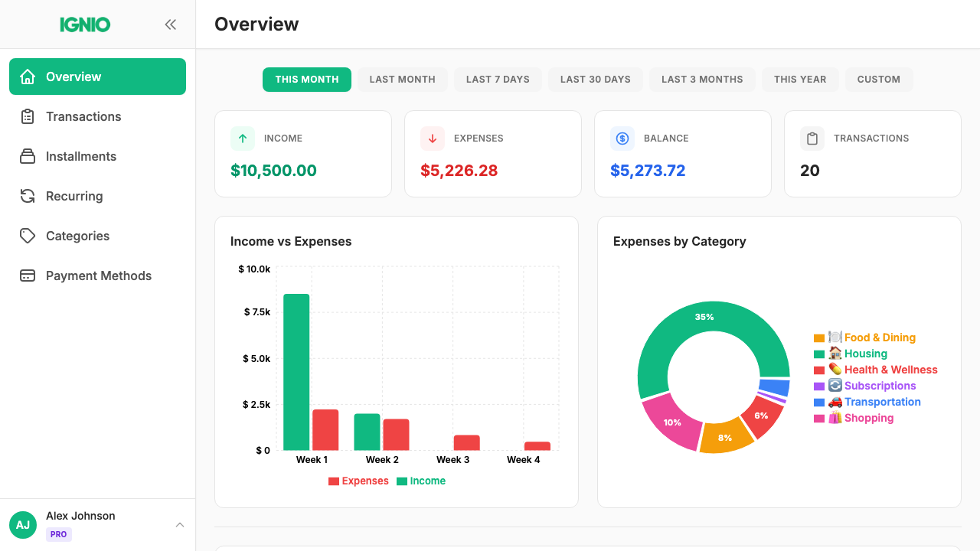Screen dimensions: 980x551
Task: Open Payment Methods via its card icon
Action: (28, 275)
